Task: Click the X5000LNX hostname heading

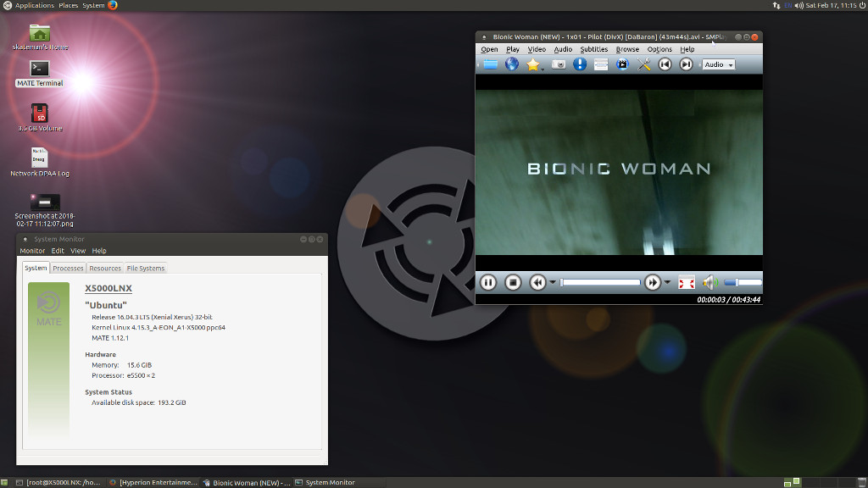Action: 108,288
